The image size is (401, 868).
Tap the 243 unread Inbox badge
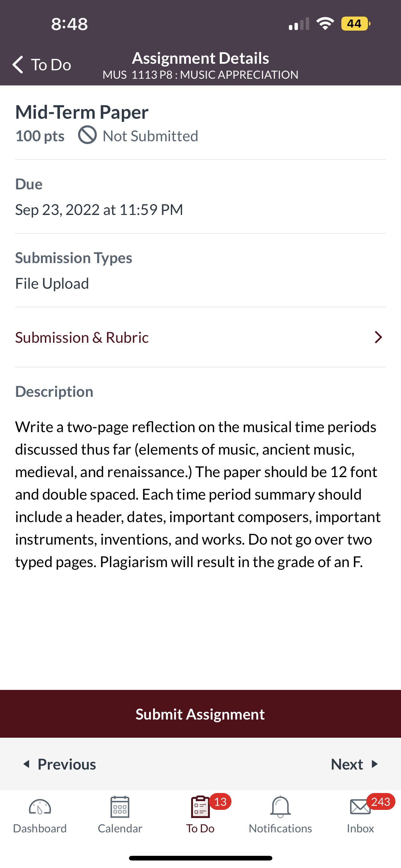[380, 802]
